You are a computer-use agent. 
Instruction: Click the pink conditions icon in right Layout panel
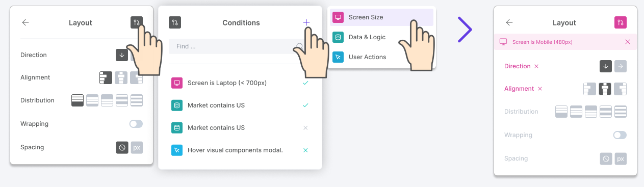[621, 22]
